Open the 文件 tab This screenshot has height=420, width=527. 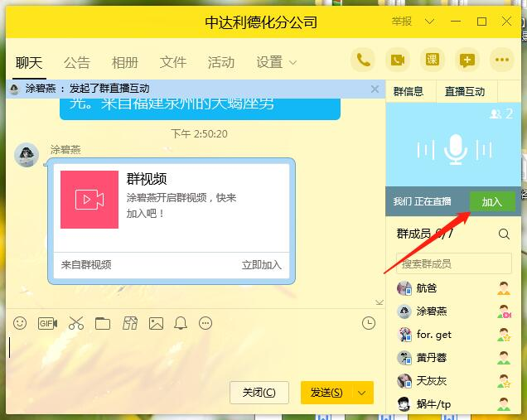172,62
